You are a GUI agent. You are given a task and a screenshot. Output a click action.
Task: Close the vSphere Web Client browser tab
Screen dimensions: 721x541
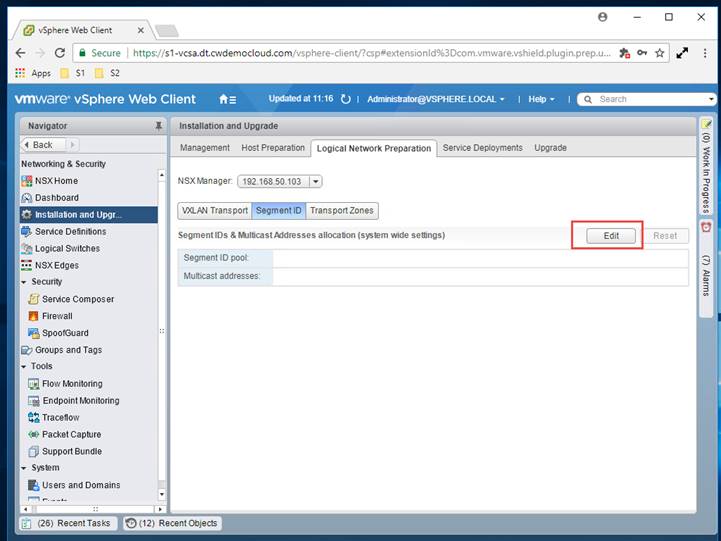point(141,30)
